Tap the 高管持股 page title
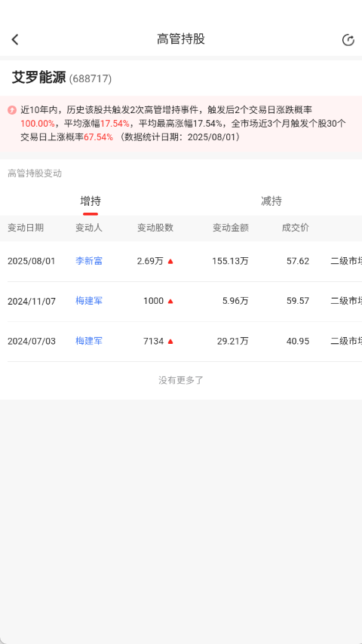362x644 pixels. (181, 39)
